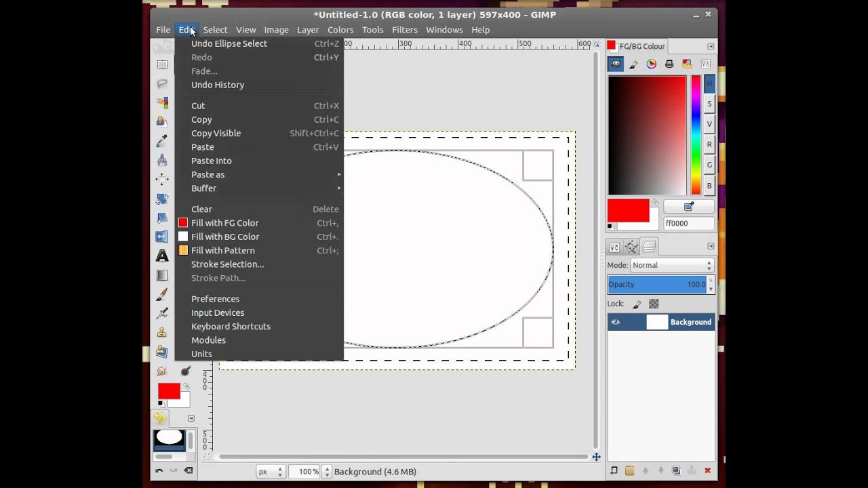Create a new layer group
Image resolution: width=868 pixels, height=488 pixels.
pyautogui.click(x=629, y=470)
